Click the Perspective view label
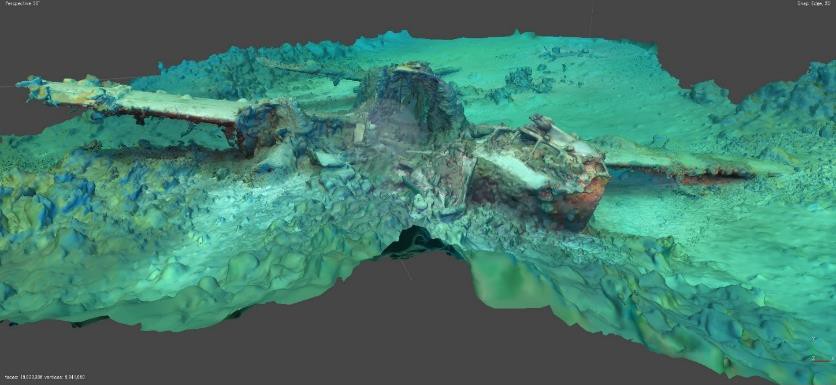836x385 pixels. (x=20, y=3)
